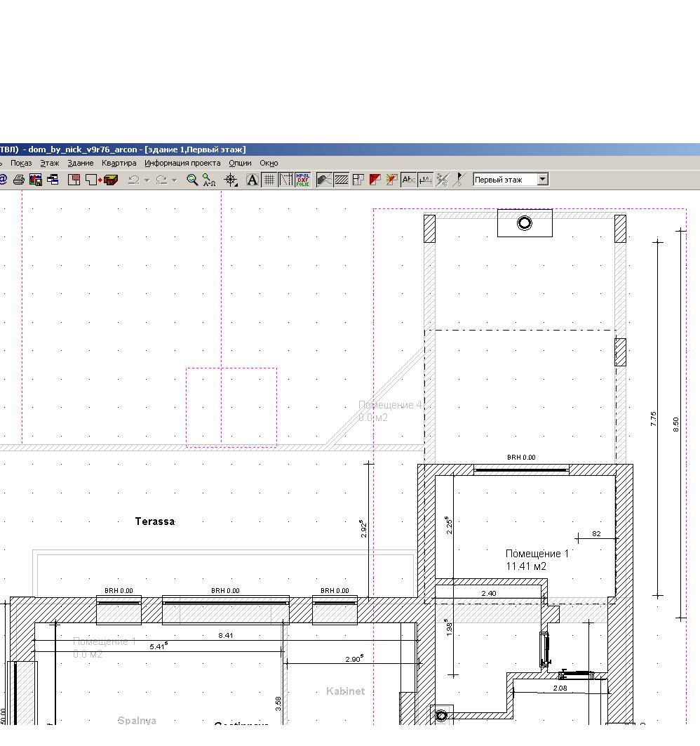Click the Kabinet room label

tap(345, 691)
